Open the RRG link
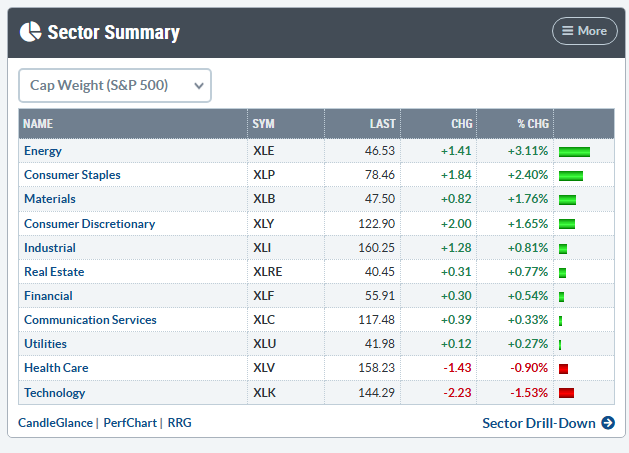629x453 pixels. click(179, 423)
